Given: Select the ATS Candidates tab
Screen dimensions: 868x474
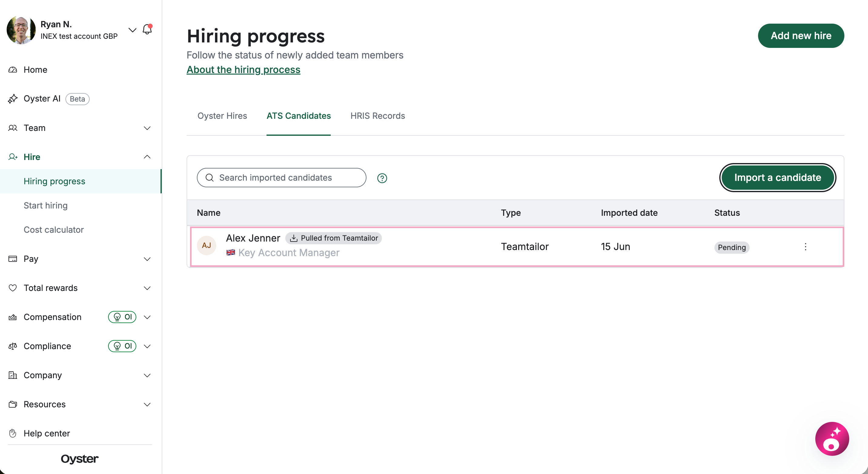Looking at the screenshot, I should click(x=299, y=116).
